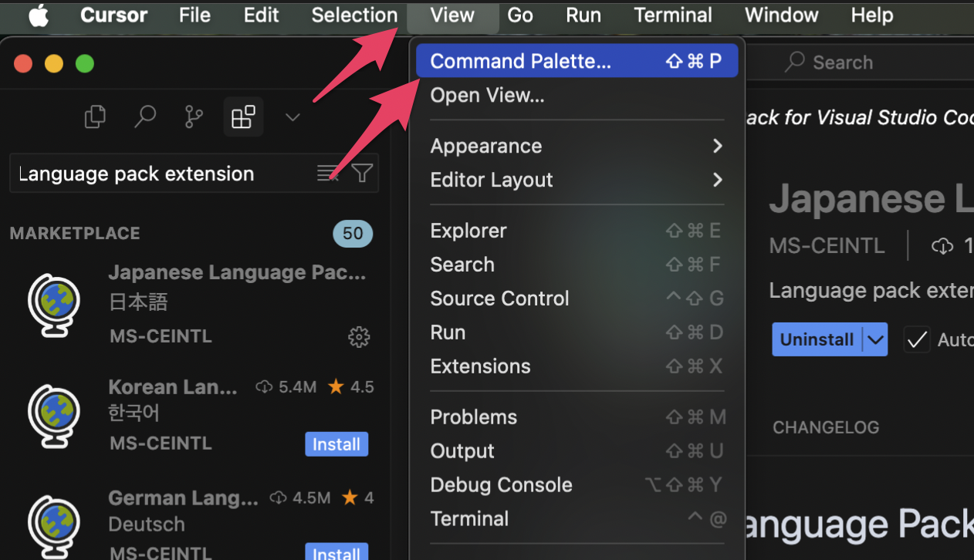The image size is (974, 560).
Task: Open the File menu
Action: pyautogui.click(x=194, y=15)
